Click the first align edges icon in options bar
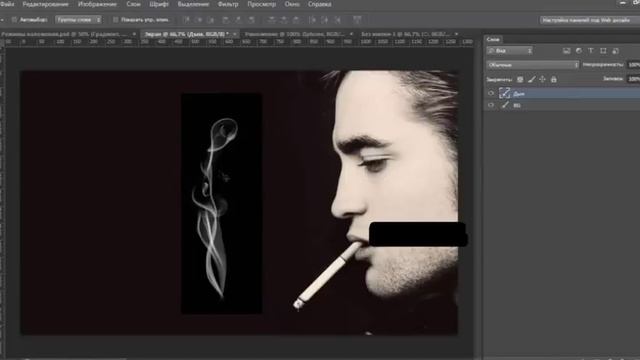The width and height of the screenshot is (640, 360). [187, 20]
